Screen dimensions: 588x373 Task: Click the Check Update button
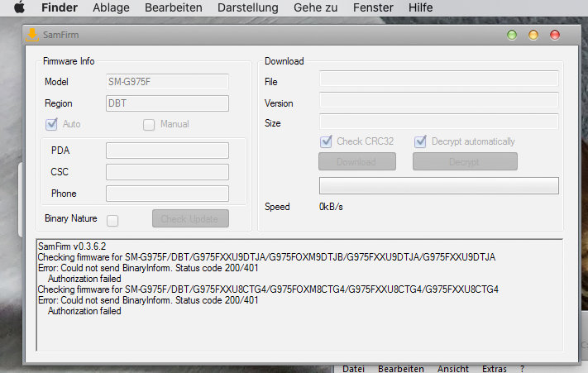(x=190, y=218)
